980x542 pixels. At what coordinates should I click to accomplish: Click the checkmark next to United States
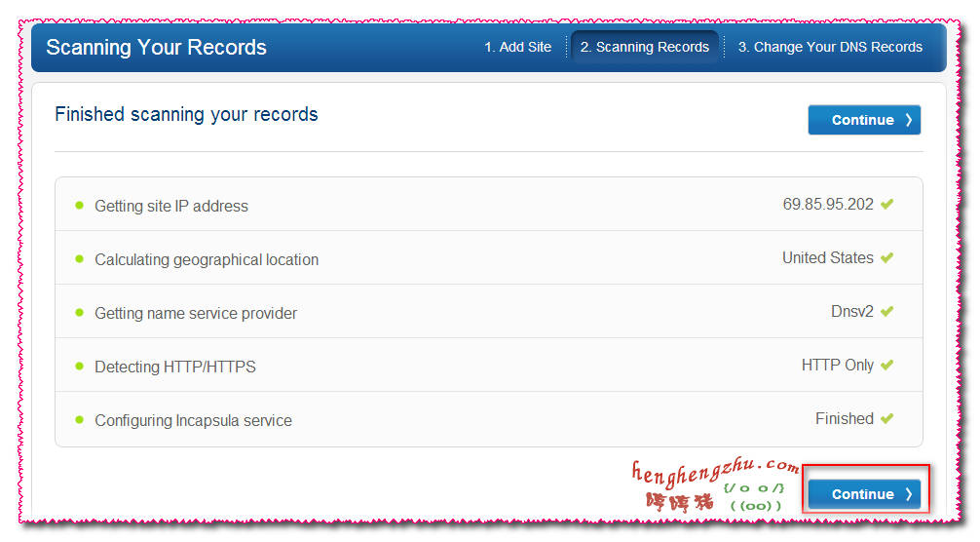[886, 258]
